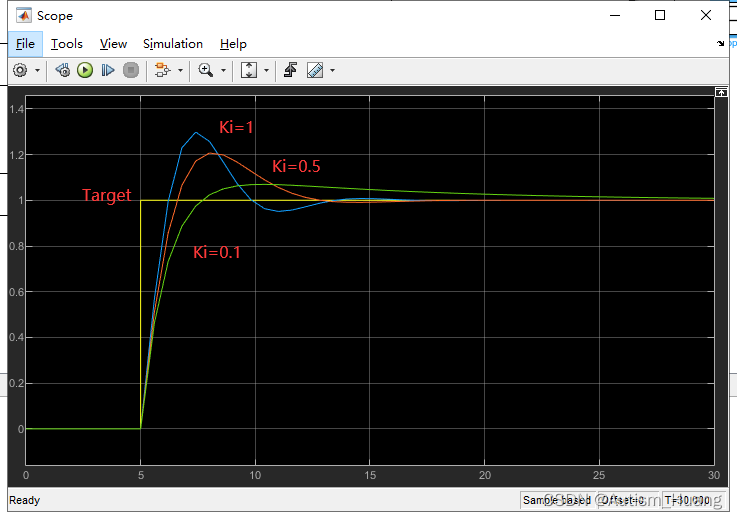Click the maximize axes icon on the plot
The height and width of the screenshot is (519, 737).
(721, 92)
